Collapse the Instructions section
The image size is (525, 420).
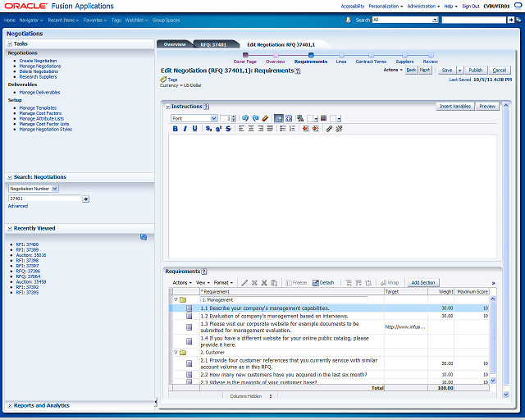[167, 107]
